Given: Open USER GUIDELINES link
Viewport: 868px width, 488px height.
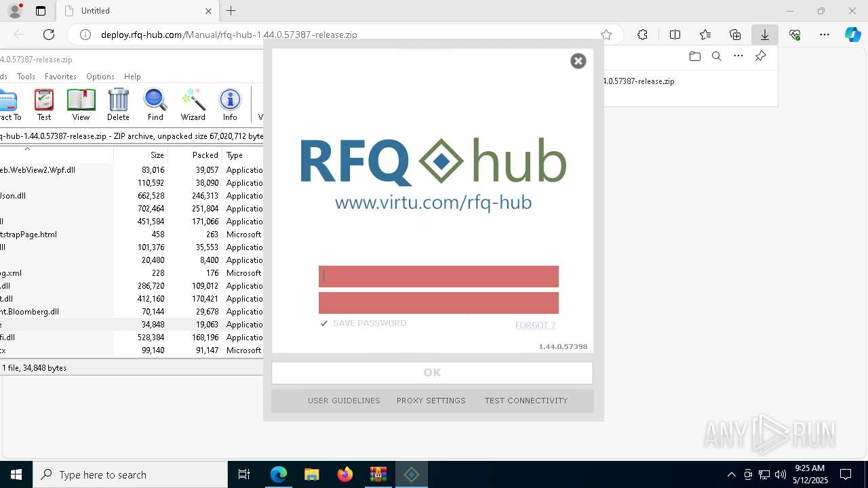Looking at the screenshot, I should [x=344, y=401].
